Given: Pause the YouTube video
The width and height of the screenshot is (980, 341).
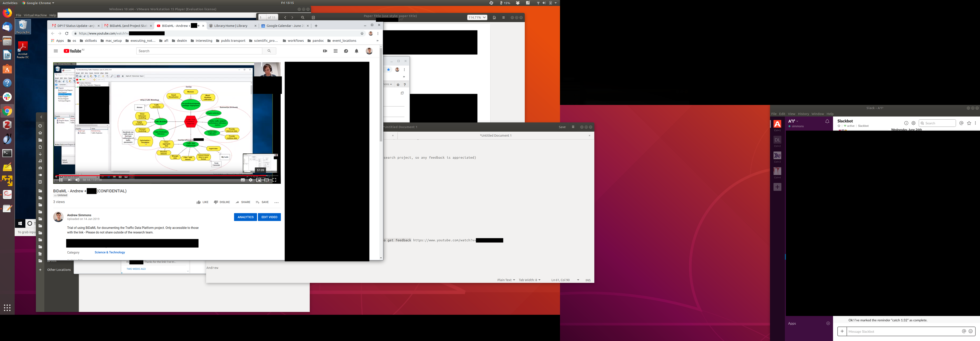Looking at the screenshot, I should click(x=61, y=180).
